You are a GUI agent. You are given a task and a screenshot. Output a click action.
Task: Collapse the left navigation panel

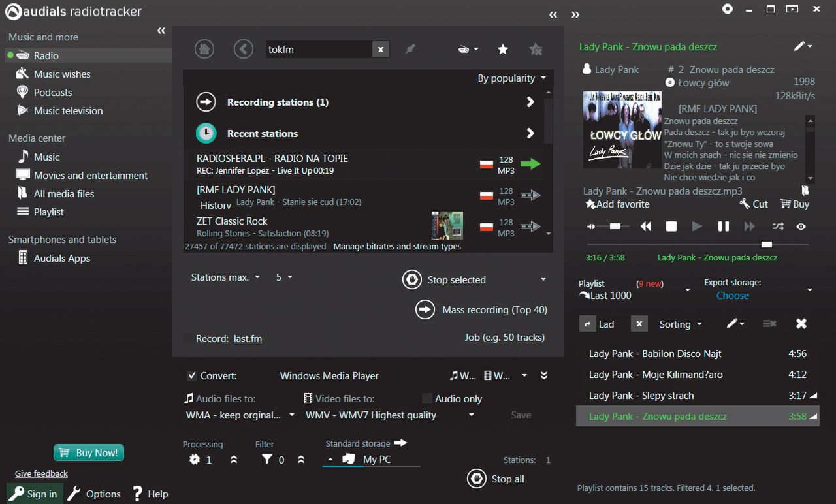click(161, 31)
